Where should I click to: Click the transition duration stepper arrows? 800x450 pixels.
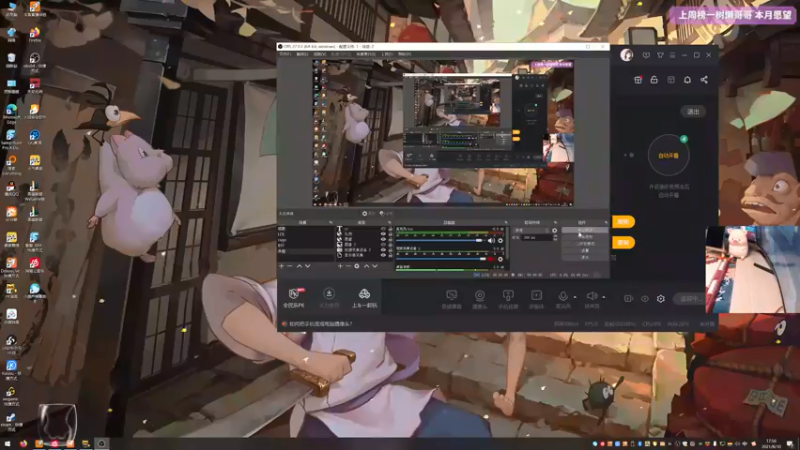coord(555,237)
